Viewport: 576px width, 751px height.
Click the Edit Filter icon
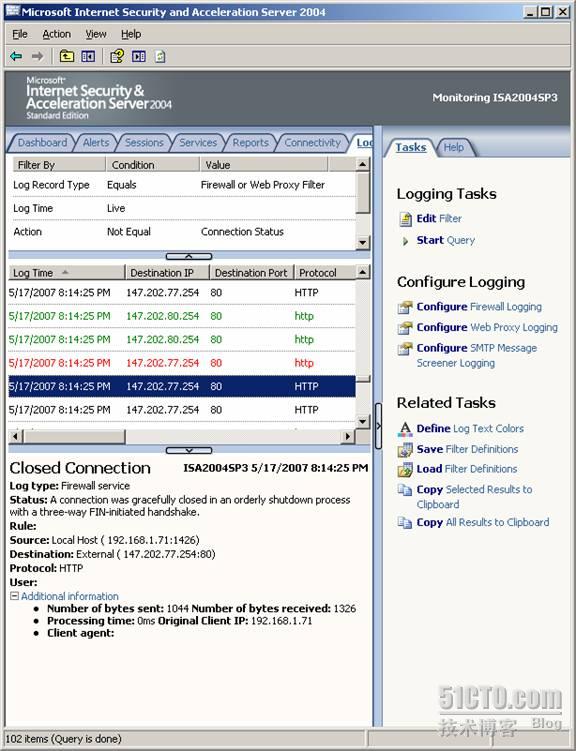click(406, 219)
